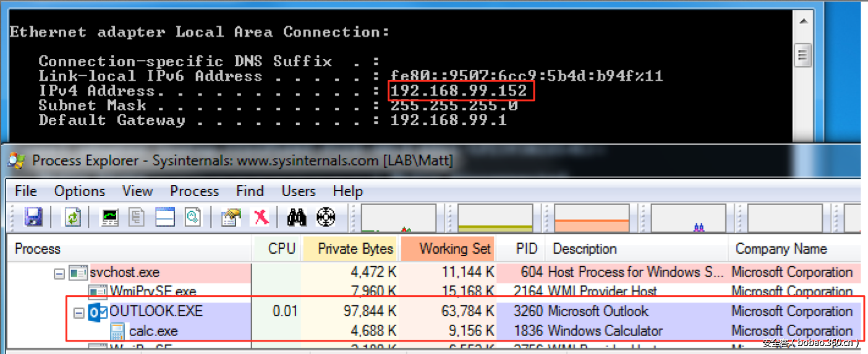Click the crosshair Find Window target icon

(326, 217)
